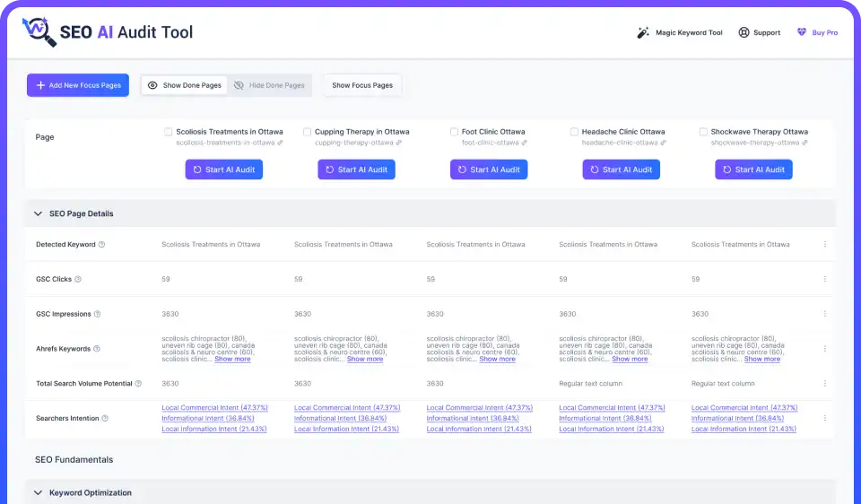
Task: Click Show more in Headache Clinic column keywords
Action: pos(630,359)
